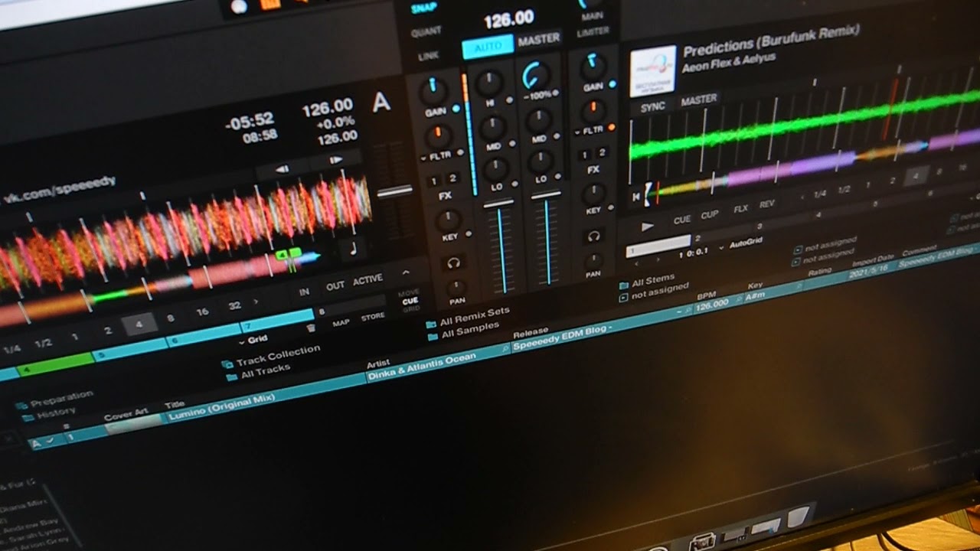Open All Remix Sets folder
This screenshot has width=980, height=551.
[x=468, y=317]
